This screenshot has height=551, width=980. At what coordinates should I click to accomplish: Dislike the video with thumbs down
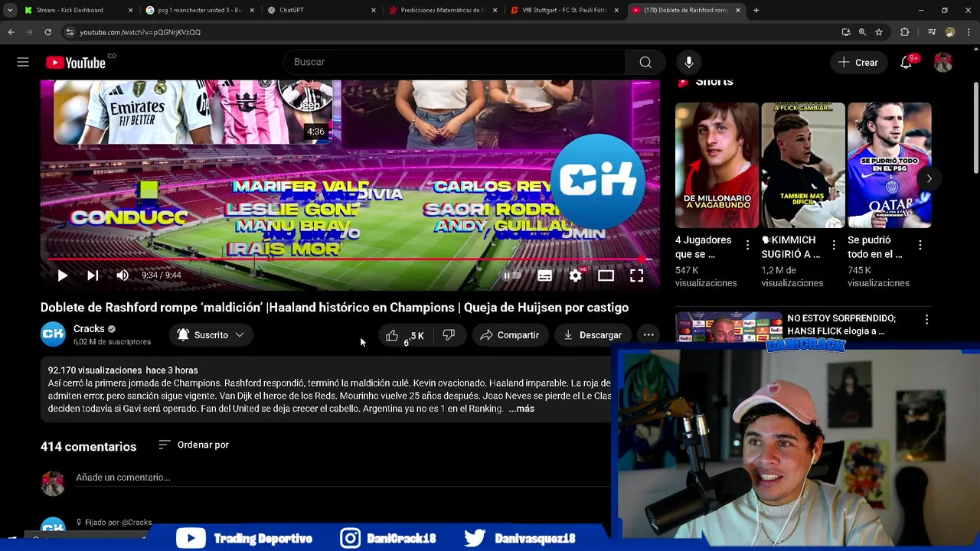pyautogui.click(x=449, y=335)
